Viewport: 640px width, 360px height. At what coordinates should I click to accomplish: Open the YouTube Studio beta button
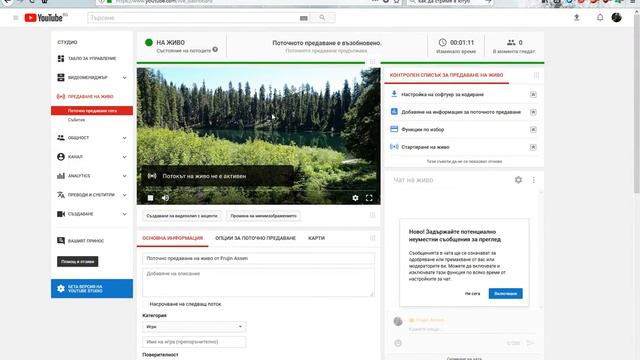point(92,289)
